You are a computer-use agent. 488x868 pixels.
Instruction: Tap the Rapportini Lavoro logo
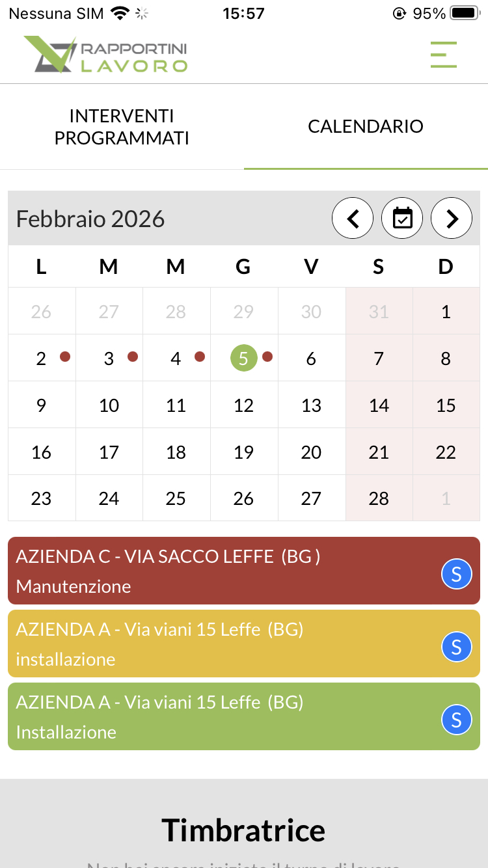coord(105,55)
